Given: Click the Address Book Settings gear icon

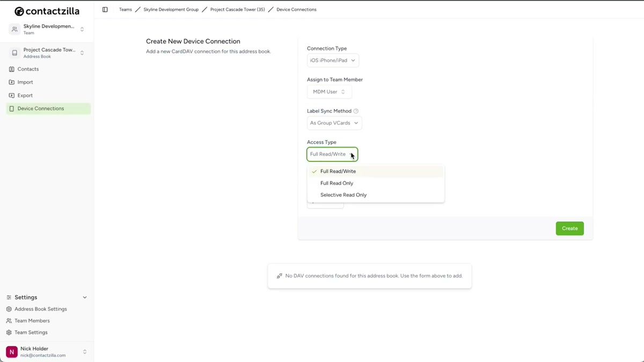Looking at the screenshot, I should pos(9,309).
